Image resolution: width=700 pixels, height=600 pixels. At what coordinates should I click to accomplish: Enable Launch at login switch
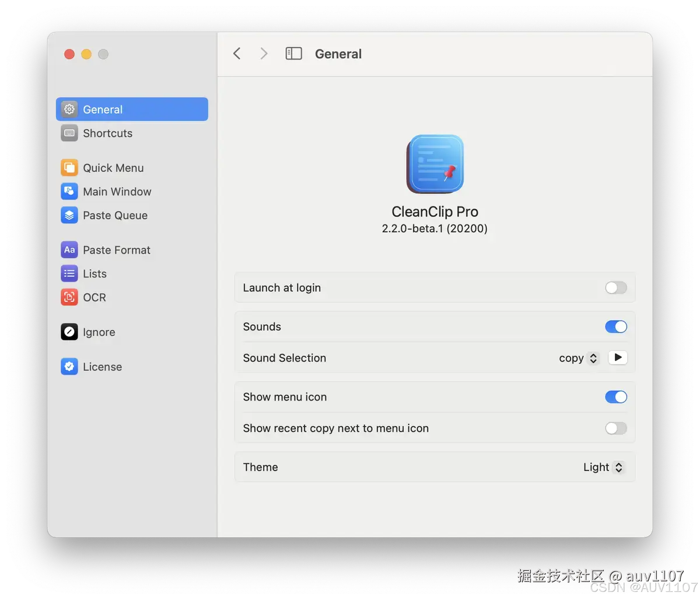click(616, 287)
